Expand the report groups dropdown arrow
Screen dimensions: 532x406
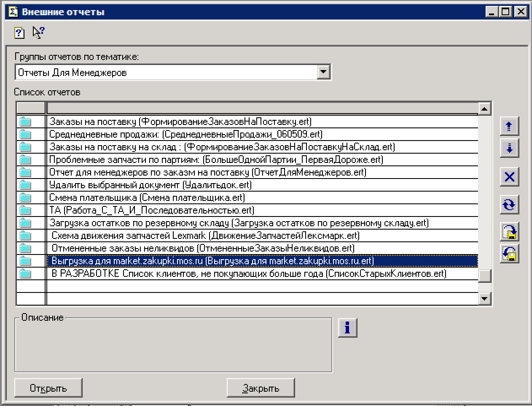tap(323, 72)
